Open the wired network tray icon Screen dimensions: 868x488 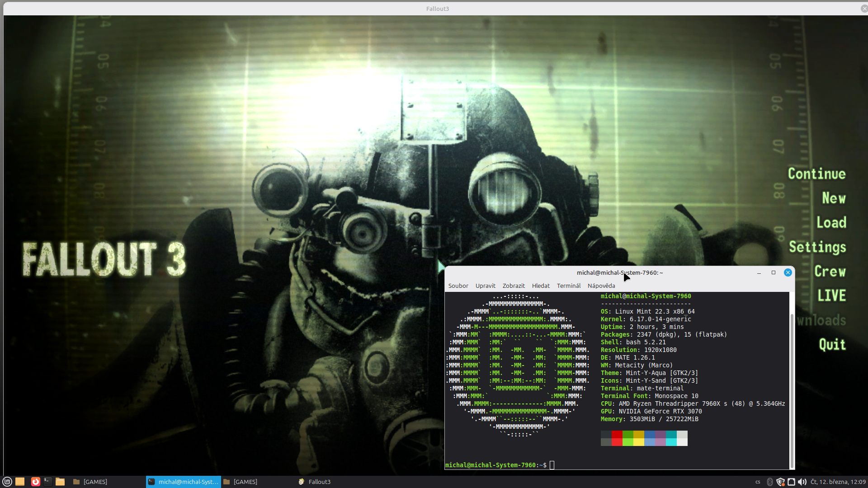[x=791, y=482]
